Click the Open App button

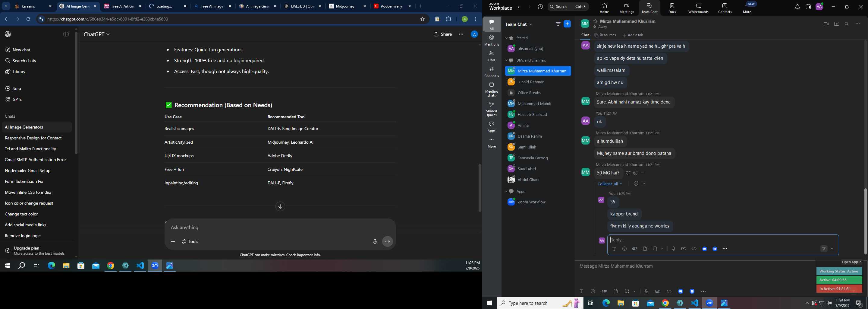[x=851, y=262]
